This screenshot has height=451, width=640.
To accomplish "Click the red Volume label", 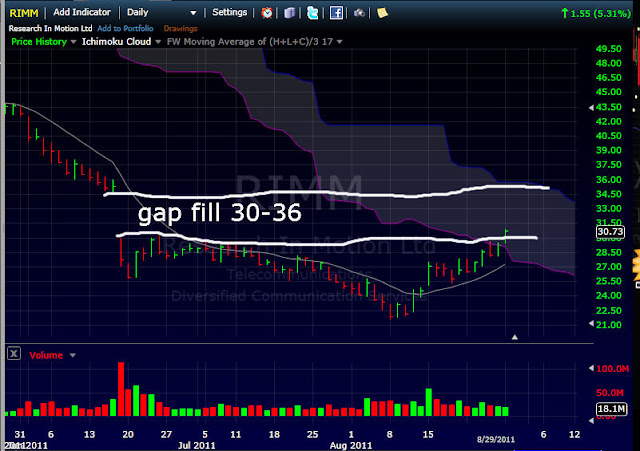I will click(x=46, y=355).
